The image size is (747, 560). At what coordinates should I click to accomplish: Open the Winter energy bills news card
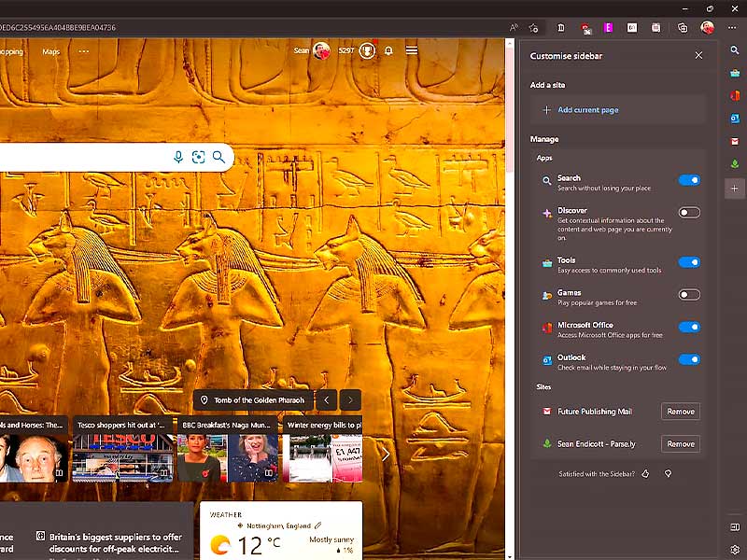point(322,449)
